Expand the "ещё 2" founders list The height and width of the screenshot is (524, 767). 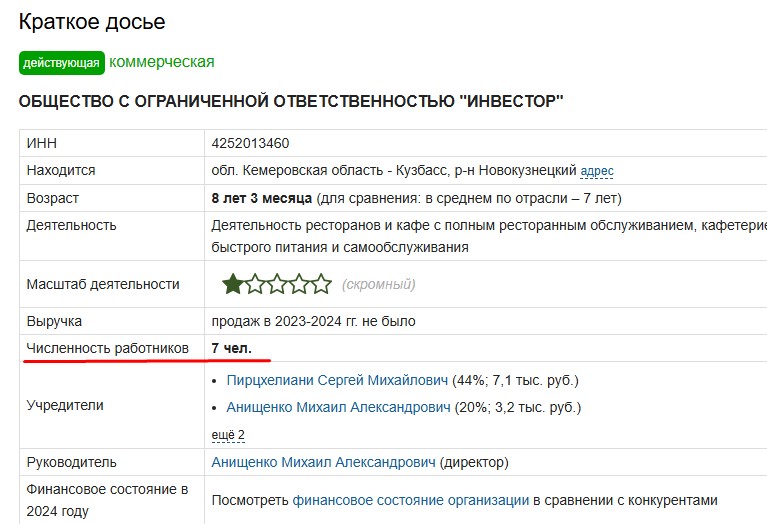228,434
